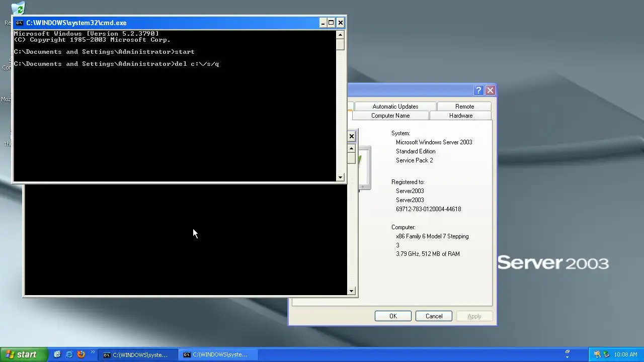Close the System Properties dialog
Screen dimensions: 644x362
click(490, 90)
